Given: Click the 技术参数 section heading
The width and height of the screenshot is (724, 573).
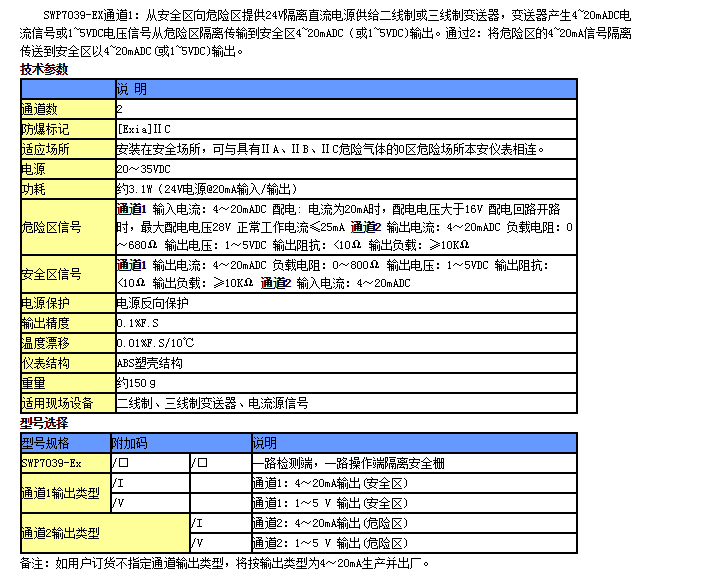Looking at the screenshot, I should click(45, 70).
